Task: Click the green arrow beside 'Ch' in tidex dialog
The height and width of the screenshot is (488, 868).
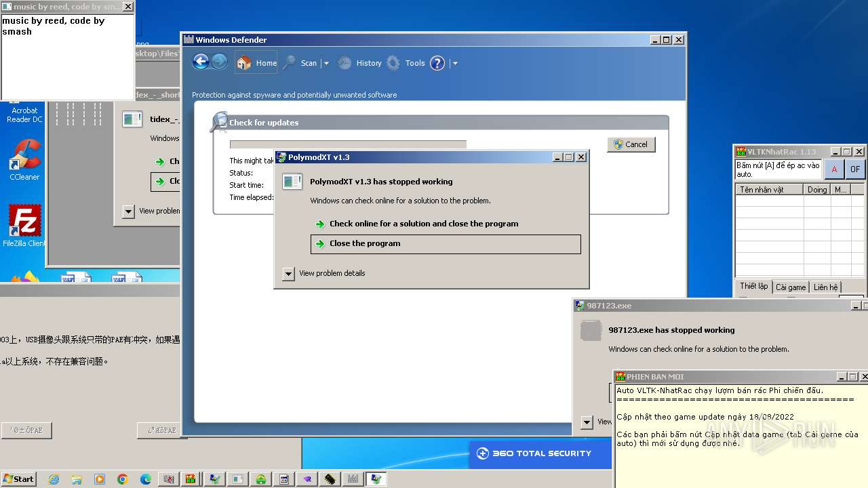Action: coord(159,161)
